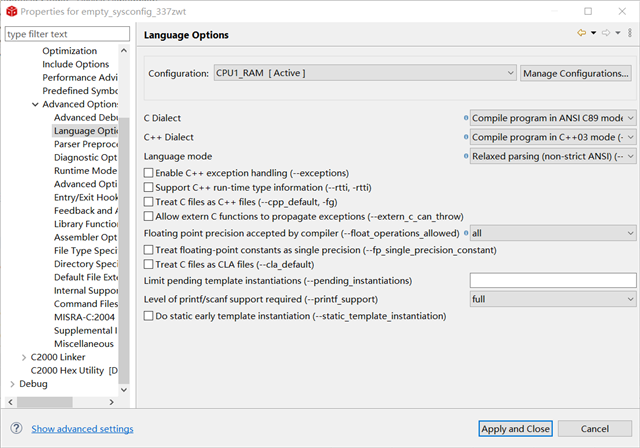Click the Apply and Close button
The height and width of the screenshot is (448, 640).
pyautogui.click(x=515, y=429)
